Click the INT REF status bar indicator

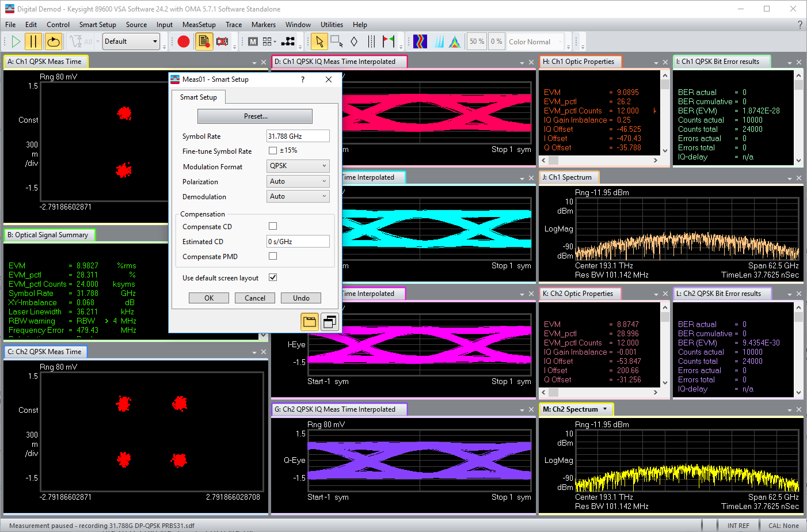(x=739, y=526)
